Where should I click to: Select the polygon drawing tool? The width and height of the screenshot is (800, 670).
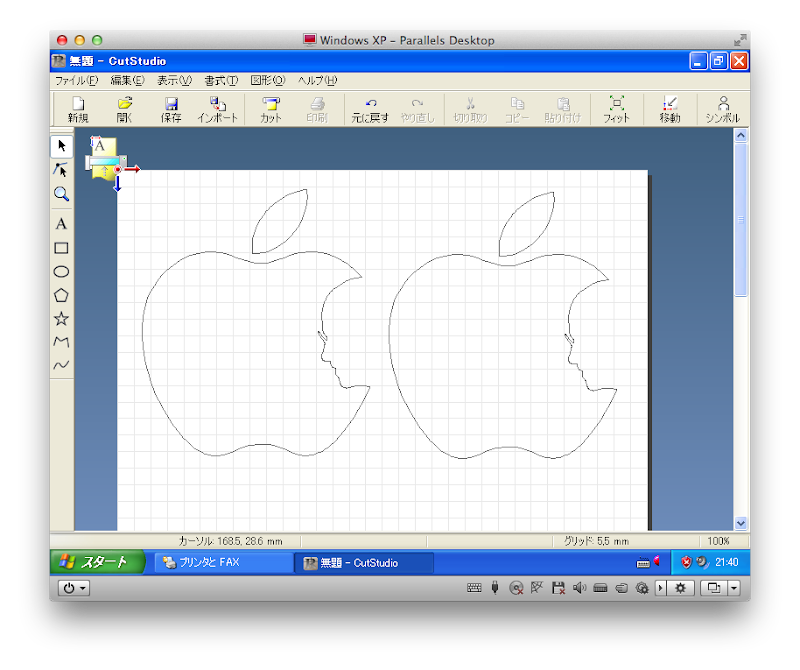pos(61,295)
